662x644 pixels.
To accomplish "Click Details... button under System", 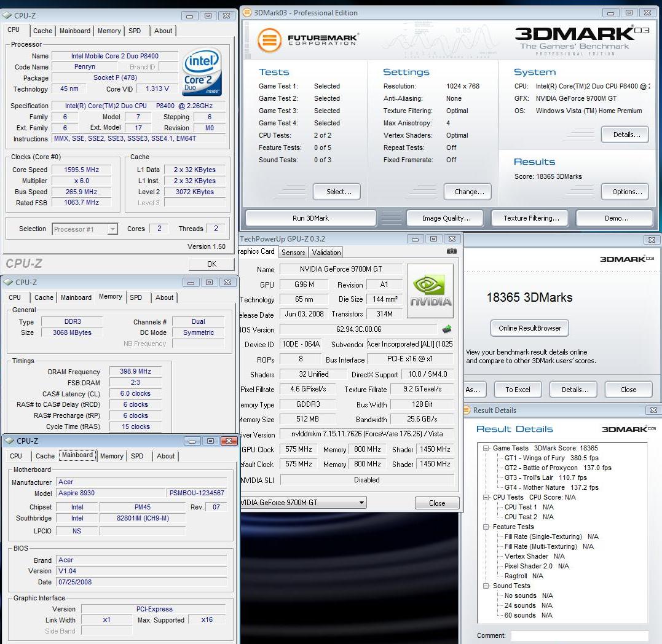I will 625,135.
